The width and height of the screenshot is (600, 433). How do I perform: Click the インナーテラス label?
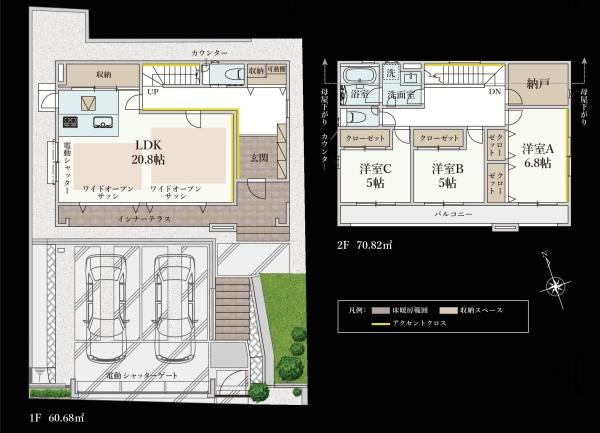(x=144, y=219)
